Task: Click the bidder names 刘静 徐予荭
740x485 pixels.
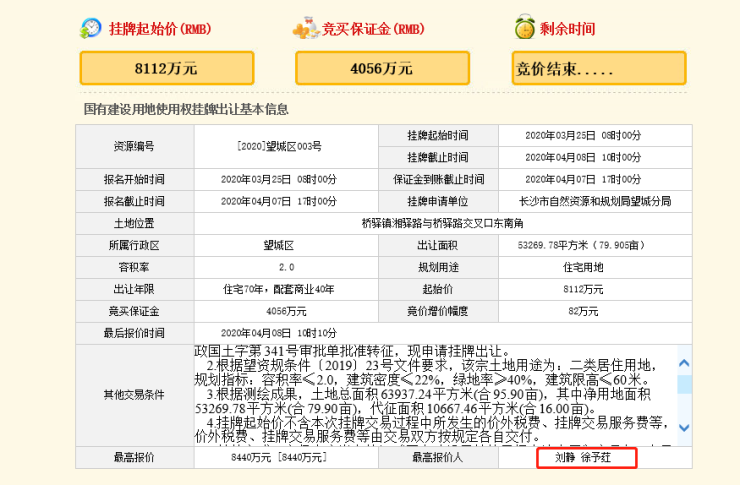Action: [x=583, y=457]
